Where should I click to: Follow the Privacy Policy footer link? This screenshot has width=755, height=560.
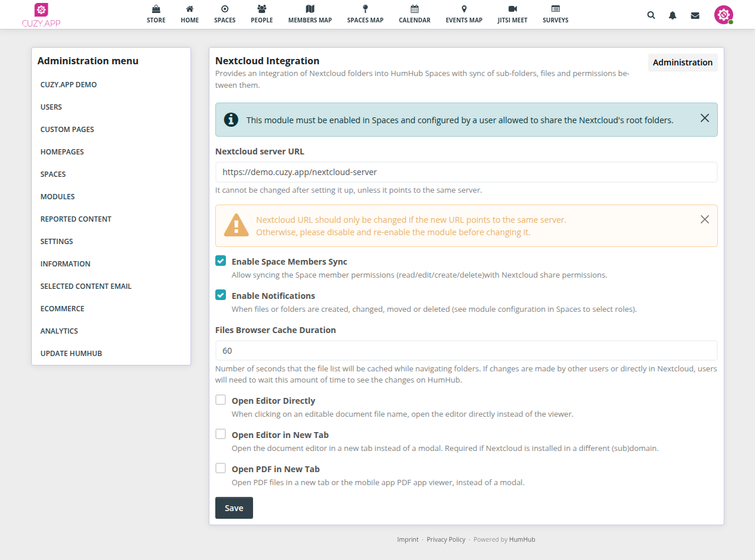click(x=445, y=539)
